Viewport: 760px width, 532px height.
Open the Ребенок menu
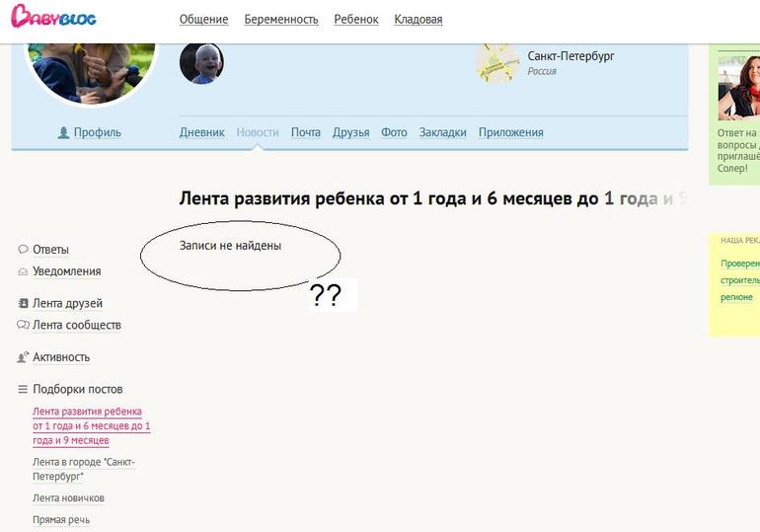[x=356, y=20]
